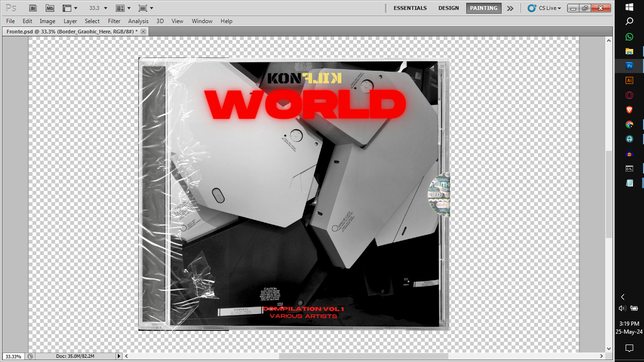
Task: Open the Help menu
Action: [226, 21]
